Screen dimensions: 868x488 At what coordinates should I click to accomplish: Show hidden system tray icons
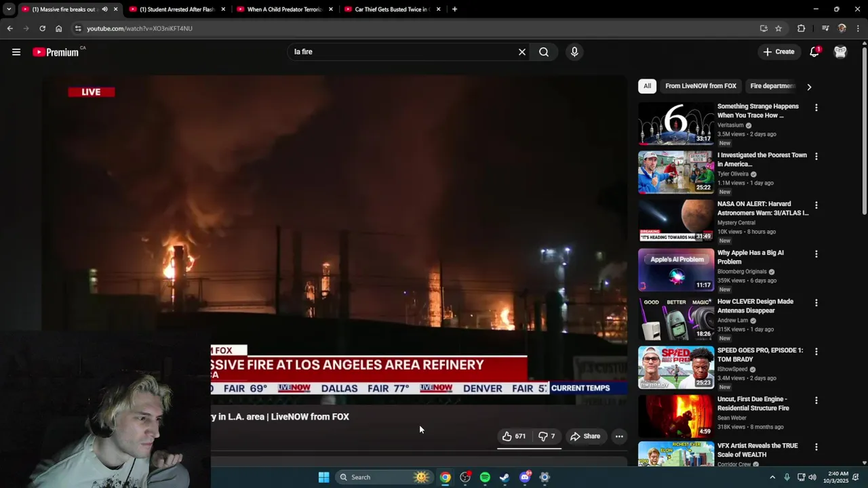tap(772, 477)
